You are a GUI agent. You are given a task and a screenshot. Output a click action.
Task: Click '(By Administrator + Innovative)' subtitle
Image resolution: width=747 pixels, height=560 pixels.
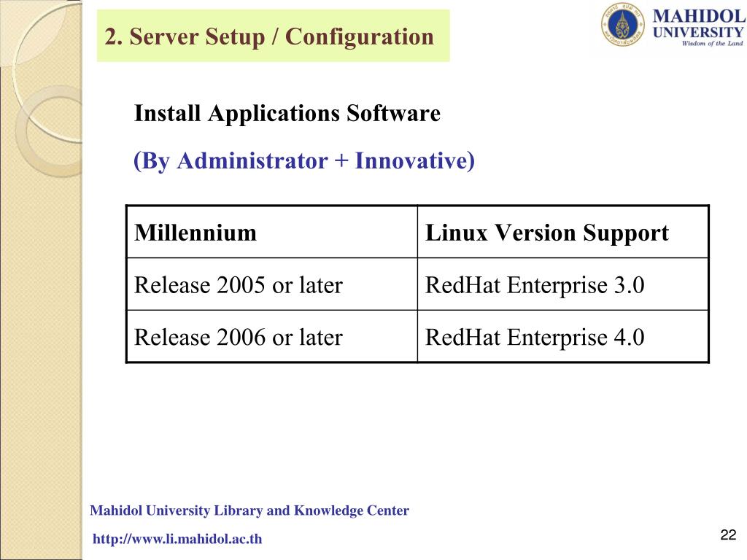(304, 161)
